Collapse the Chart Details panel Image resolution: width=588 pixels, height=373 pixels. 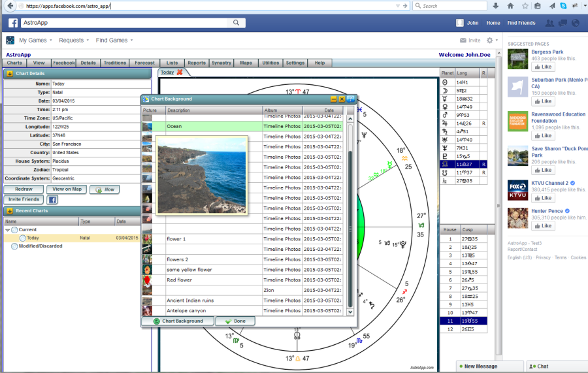click(x=9, y=73)
